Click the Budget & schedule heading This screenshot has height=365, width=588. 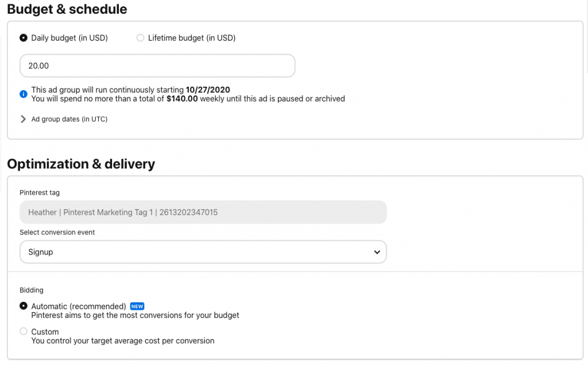click(x=67, y=9)
